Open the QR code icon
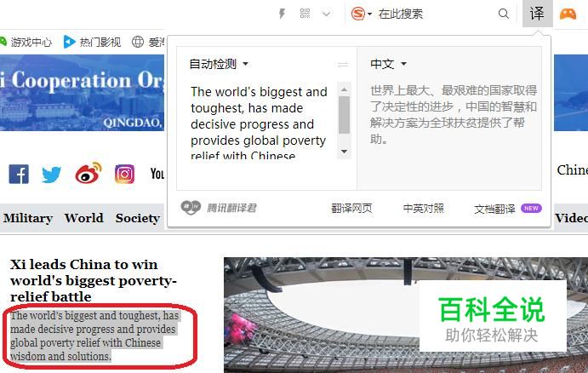The image size is (588, 373). click(305, 14)
